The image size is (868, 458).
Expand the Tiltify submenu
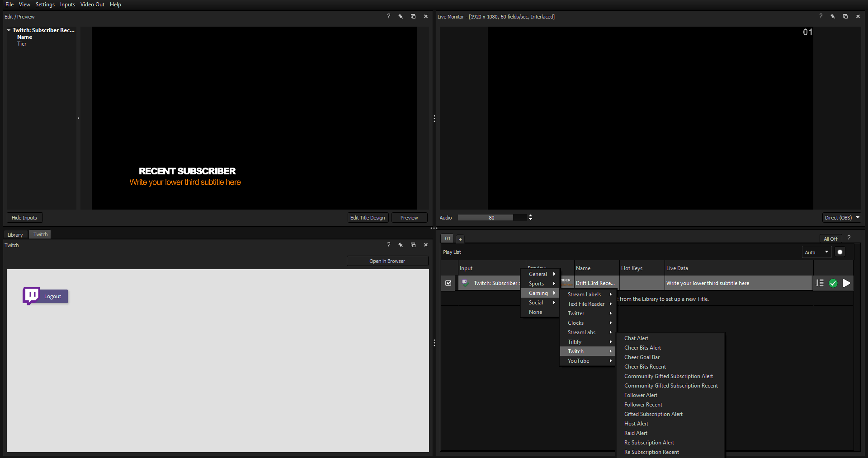click(x=588, y=342)
